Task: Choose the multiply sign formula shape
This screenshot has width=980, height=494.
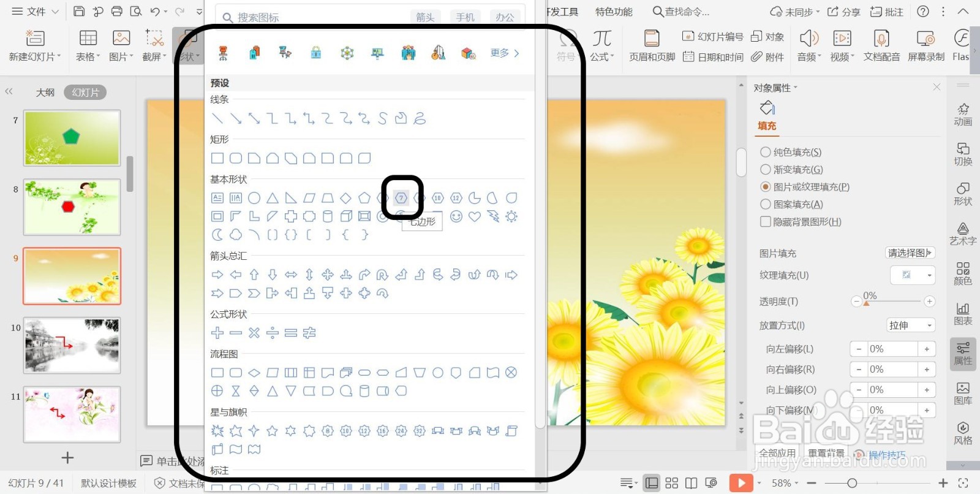Action: pyautogui.click(x=254, y=333)
